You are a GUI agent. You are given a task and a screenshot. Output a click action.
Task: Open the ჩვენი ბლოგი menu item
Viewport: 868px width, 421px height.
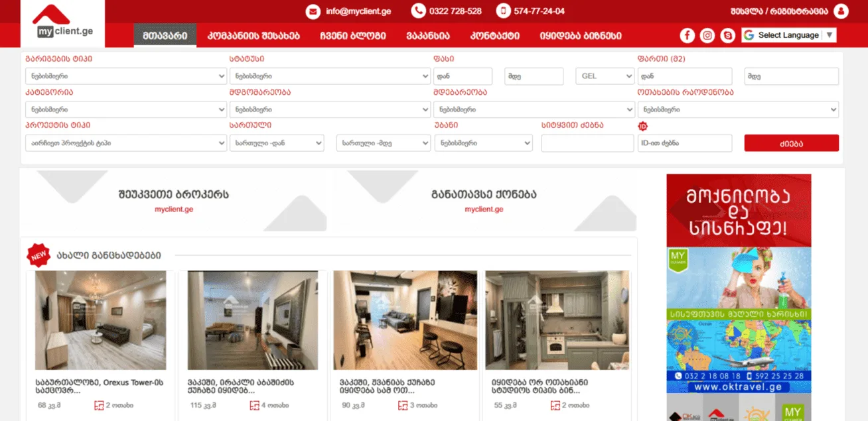[x=353, y=36]
